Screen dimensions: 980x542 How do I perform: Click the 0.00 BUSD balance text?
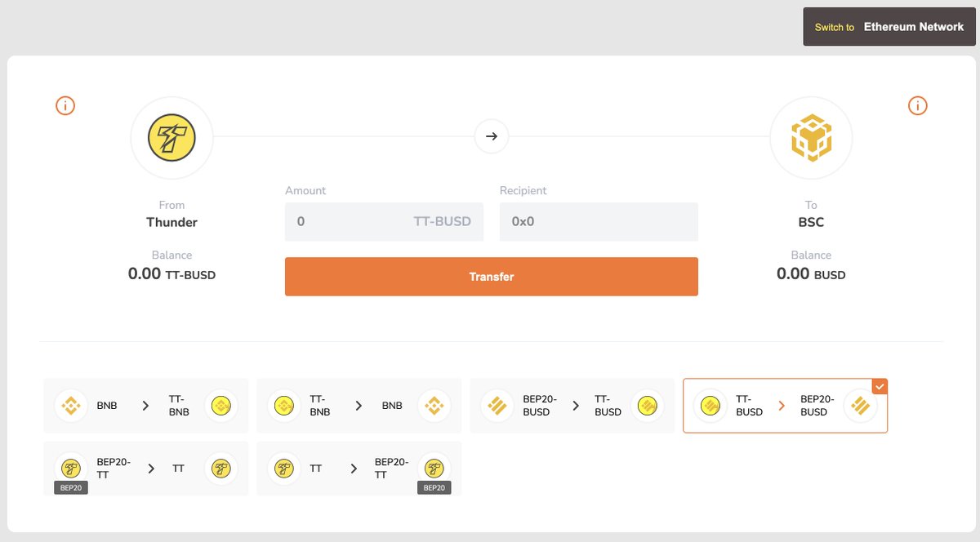point(811,274)
